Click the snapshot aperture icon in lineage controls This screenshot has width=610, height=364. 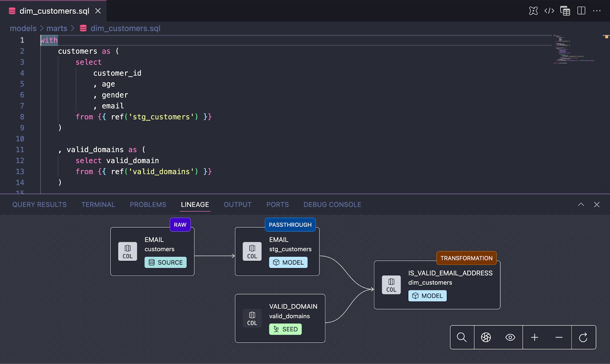point(486,337)
